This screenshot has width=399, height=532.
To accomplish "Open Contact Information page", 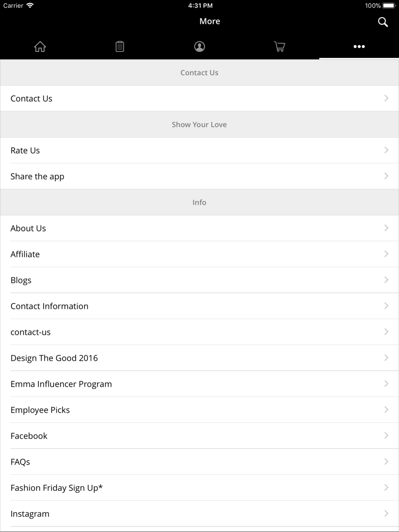I will [199, 306].
